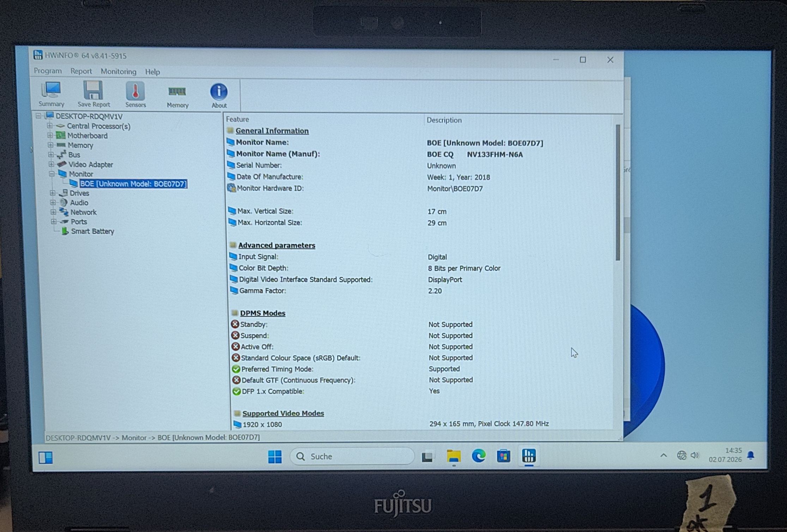Screen dimensions: 787x532
Task: Open Microsoft Store from the taskbar
Action: pyautogui.click(x=504, y=456)
